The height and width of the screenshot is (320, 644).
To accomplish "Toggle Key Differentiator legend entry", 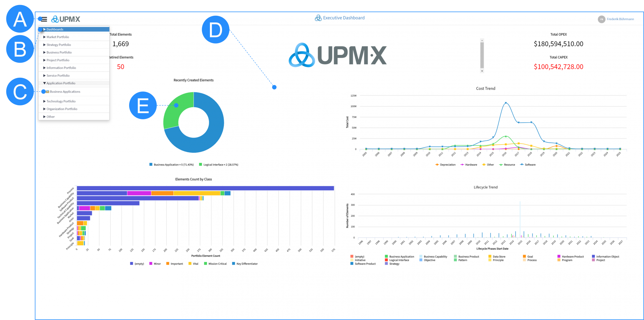I will pos(245,264).
